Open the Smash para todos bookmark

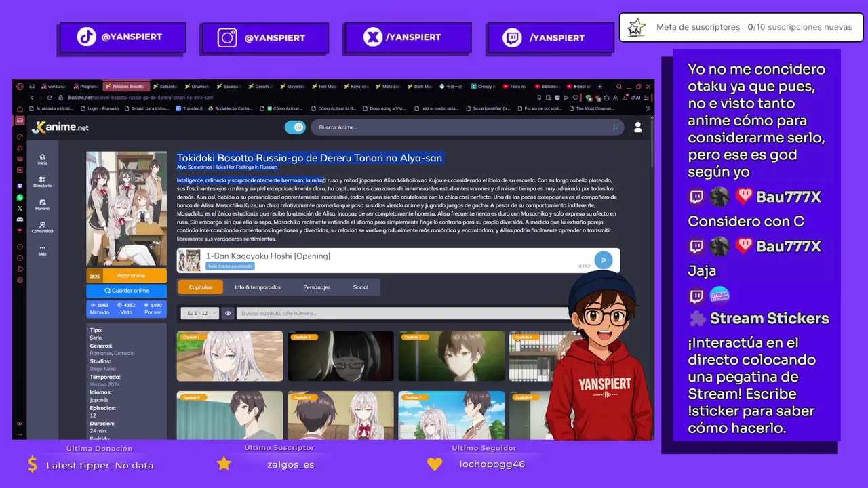click(147, 108)
